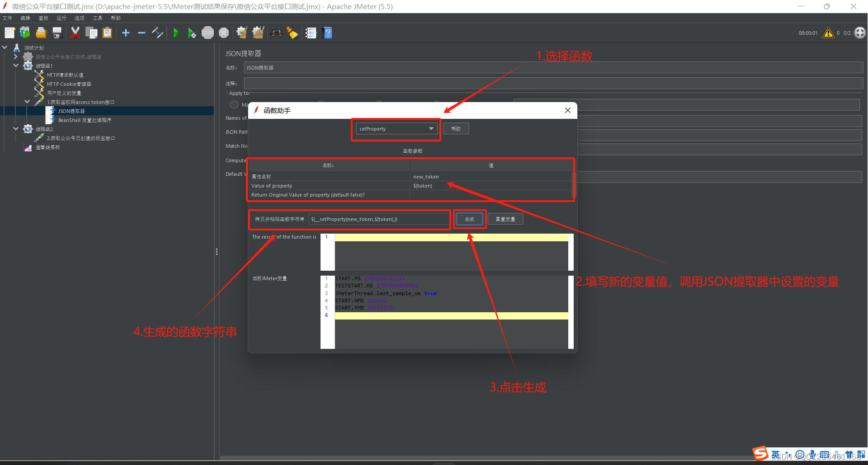
Task: Click the JMeter variables list scrollbar
Action: click(x=571, y=312)
